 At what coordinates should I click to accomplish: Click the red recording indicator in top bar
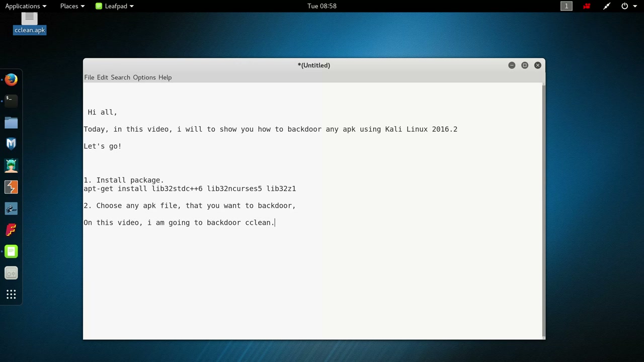(587, 6)
